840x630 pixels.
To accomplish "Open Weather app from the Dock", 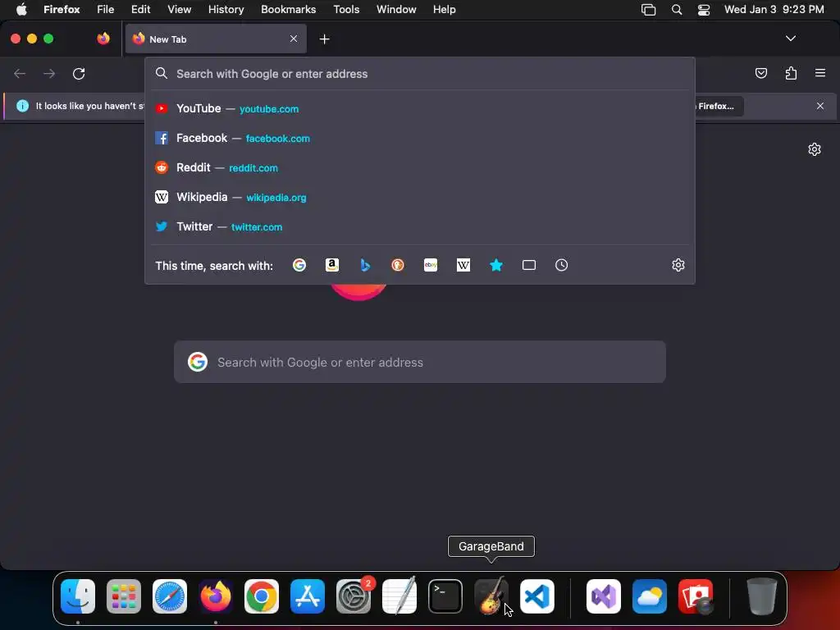I will click(x=650, y=596).
